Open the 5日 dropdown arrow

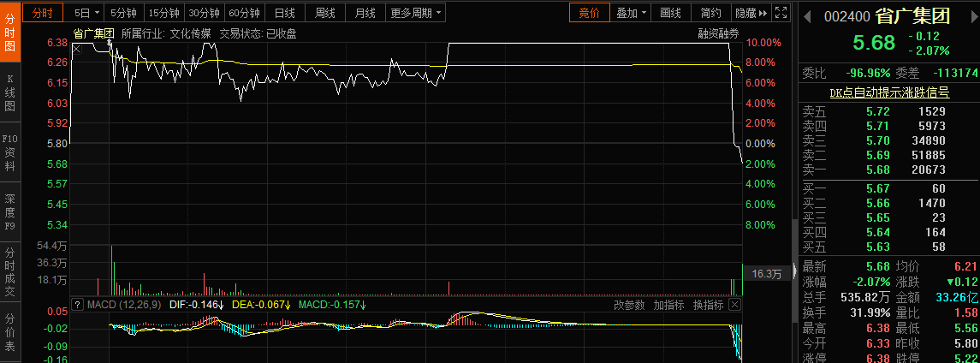click(x=98, y=13)
